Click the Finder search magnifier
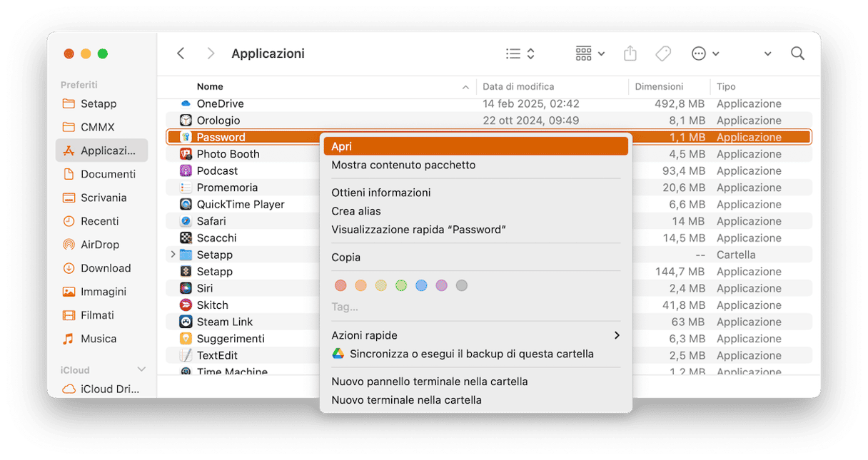The image size is (868, 460). [797, 53]
